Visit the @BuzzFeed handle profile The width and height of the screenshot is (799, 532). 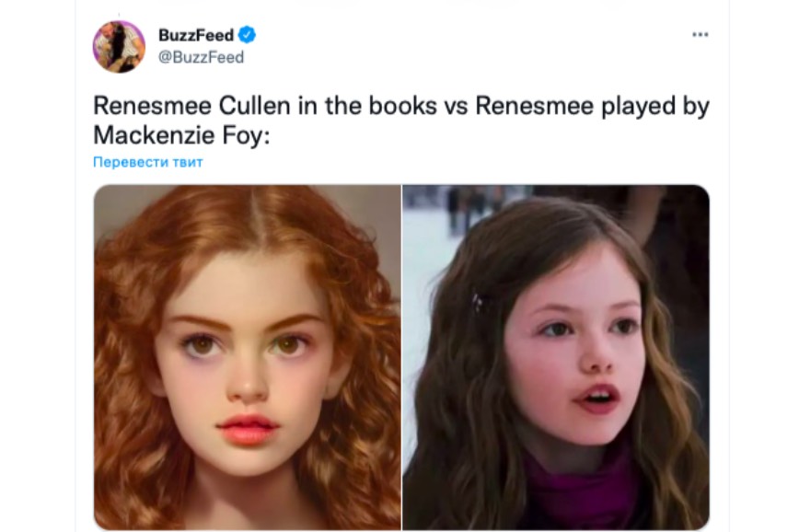(201, 57)
